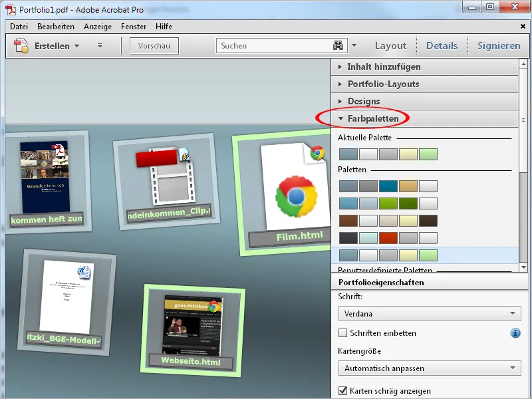Select the video clip card ndeinkommen_Clip

tap(167, 182)
